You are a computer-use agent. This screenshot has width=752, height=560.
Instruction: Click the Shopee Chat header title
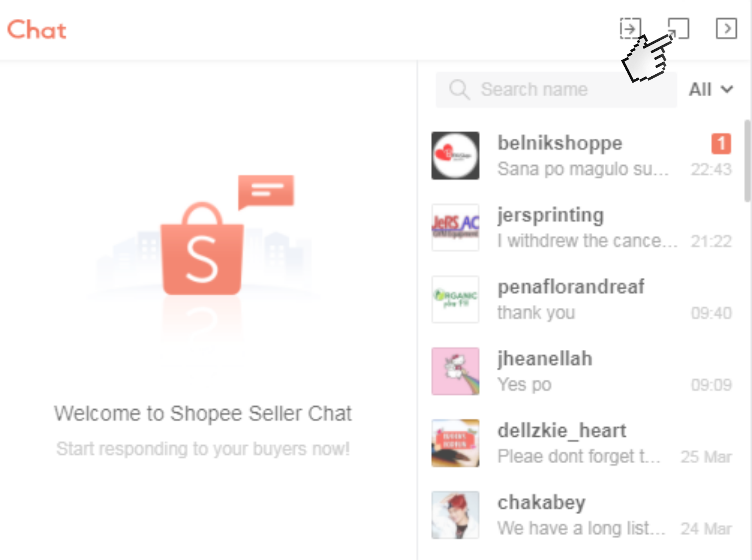point(36,29)
